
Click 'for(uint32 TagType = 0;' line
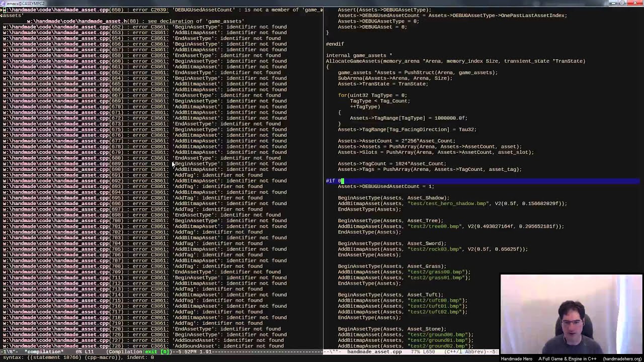pyautogui.click(x=372, y=95)
